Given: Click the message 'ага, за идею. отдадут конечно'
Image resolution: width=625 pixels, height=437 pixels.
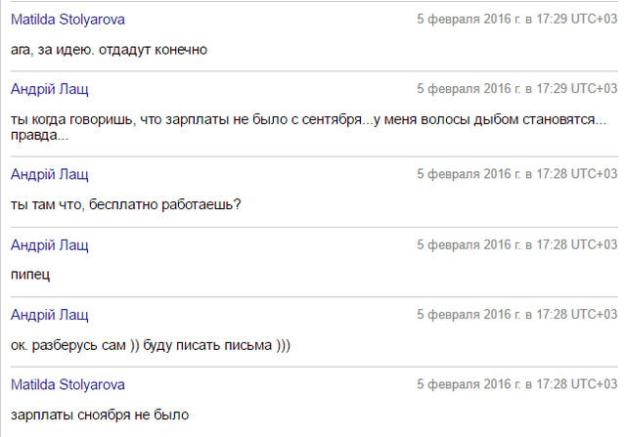Looking at the screenshot, I should click(109, 49).
